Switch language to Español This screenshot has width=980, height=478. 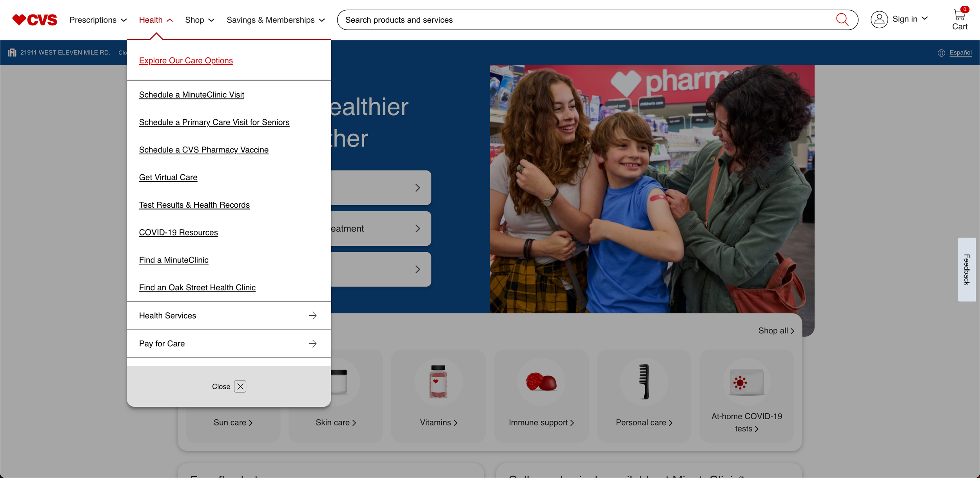coord(960,53)
